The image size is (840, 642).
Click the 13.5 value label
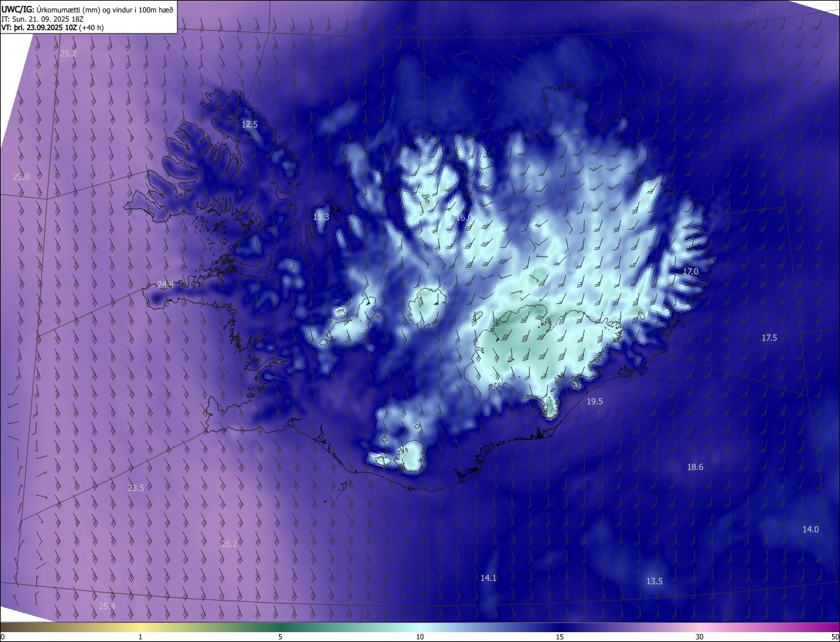point(654,581)
